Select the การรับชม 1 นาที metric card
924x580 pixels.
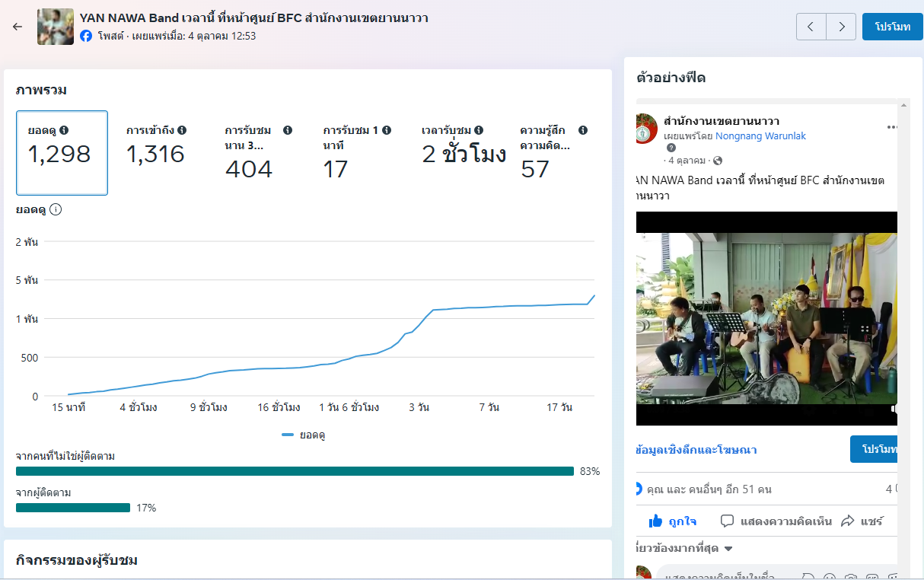(x=356, y=153)
